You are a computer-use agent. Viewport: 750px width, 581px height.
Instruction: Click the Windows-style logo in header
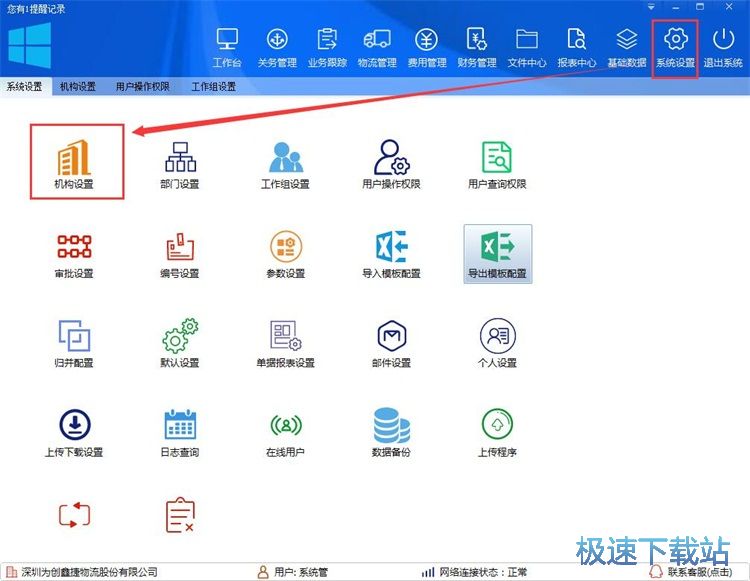[30, 46]
